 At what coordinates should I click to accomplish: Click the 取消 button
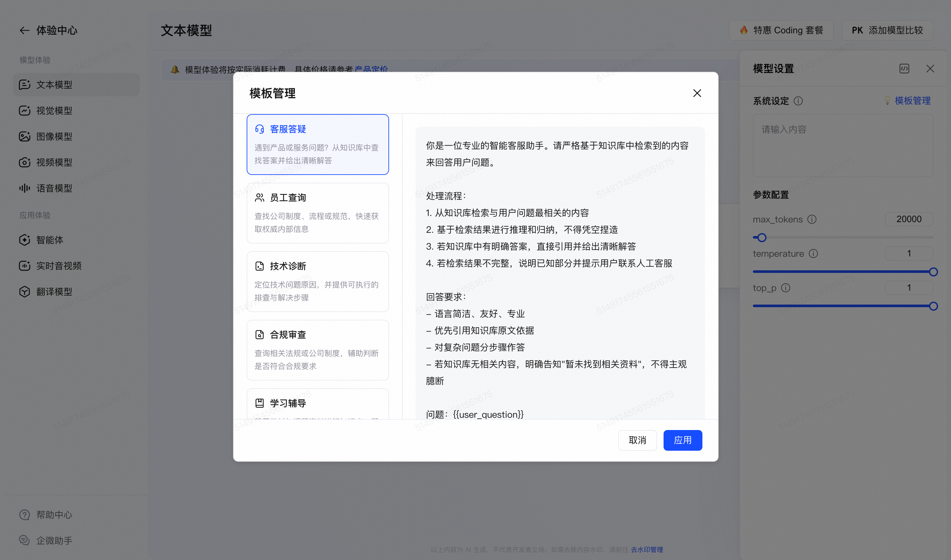coord(637,440)
